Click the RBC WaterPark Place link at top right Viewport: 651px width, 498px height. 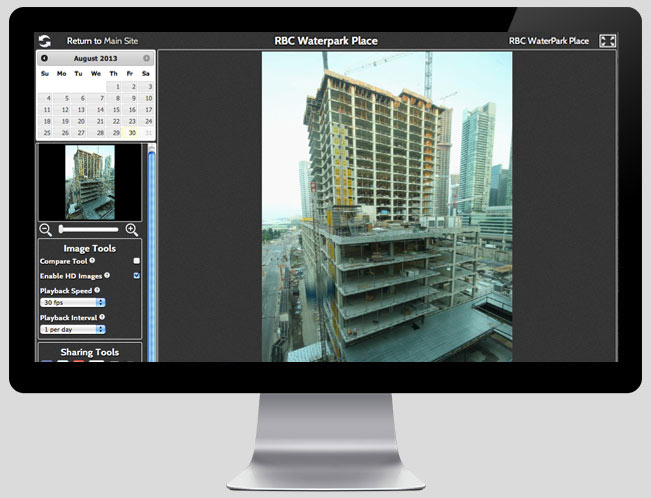(x=548, y=42)
